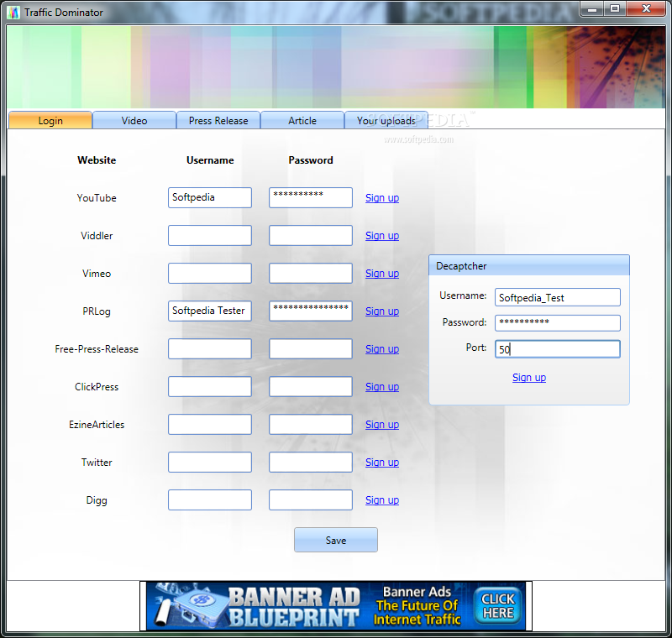Open the Video tab
This screenshot has width=672, height=638.
click(134, 120)
